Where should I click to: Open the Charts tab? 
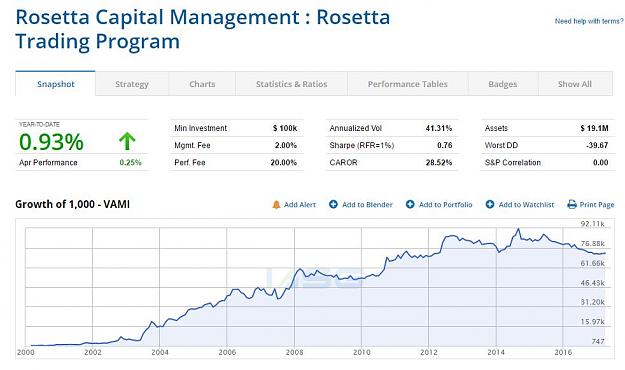tap(202, 84)
